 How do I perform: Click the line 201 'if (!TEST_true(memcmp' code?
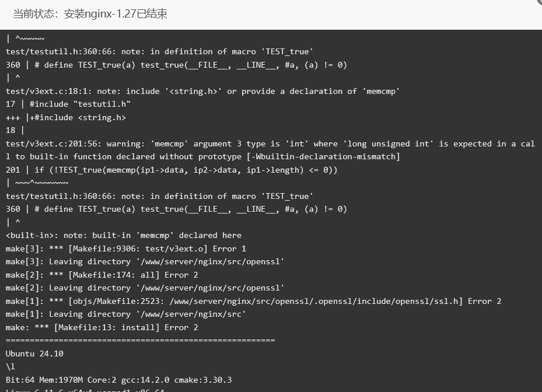pyautogui.click(x=172, y=170)
